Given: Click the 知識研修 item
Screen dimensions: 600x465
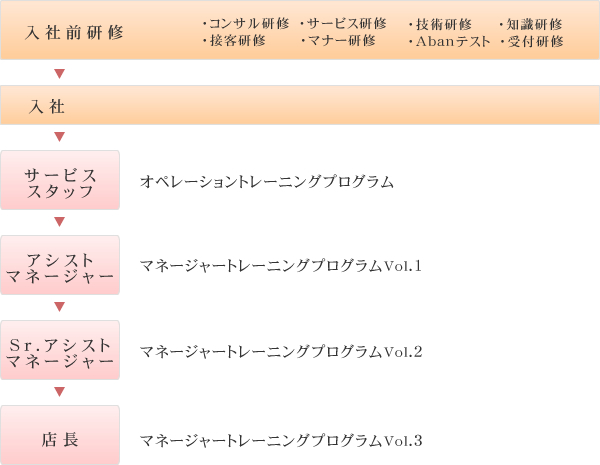Looking at the screenshot, I should coord(531,24).
